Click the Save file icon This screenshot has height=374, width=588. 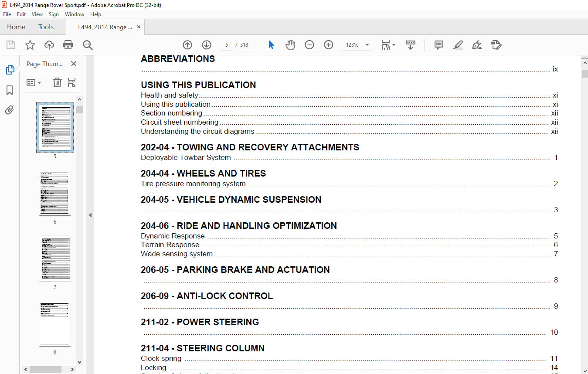(x=11, y=45)
